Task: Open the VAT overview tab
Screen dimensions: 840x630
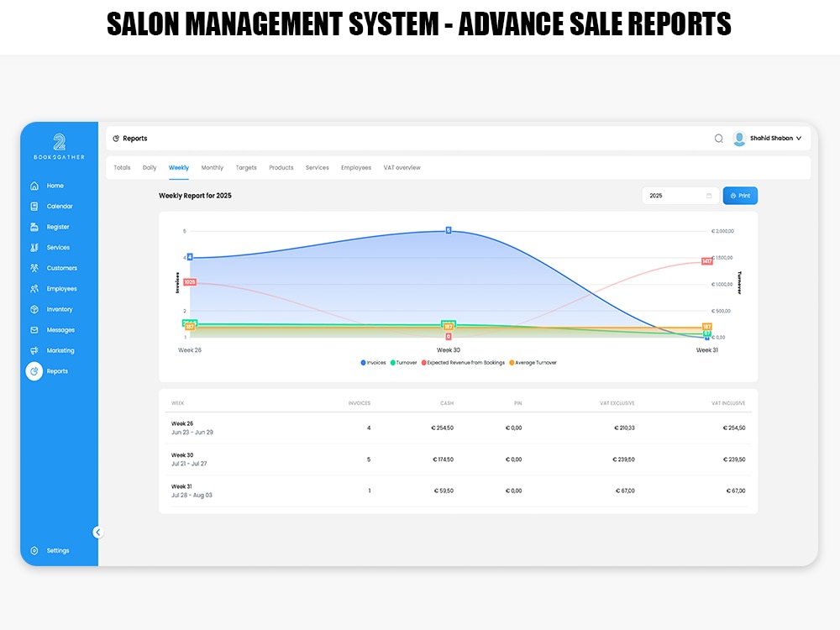Action: (402, 168)
